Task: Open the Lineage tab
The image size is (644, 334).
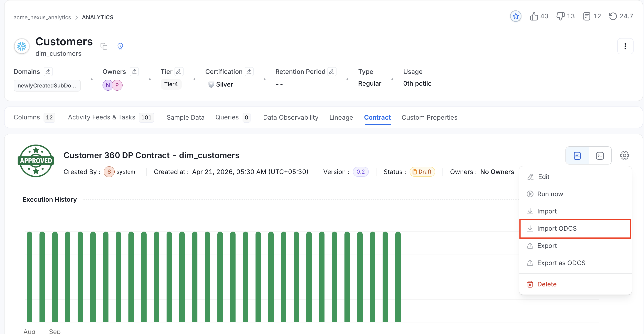Action: point(341,117)
